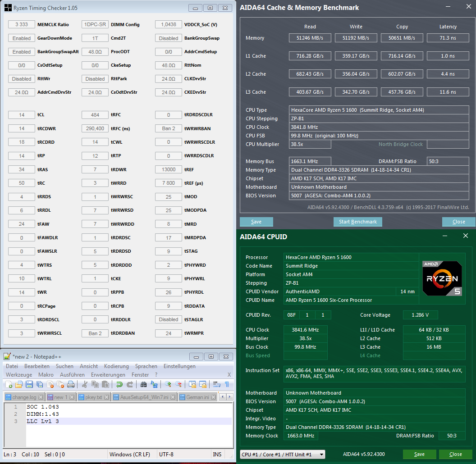Click the Close All documents icon in Notepad++
This screenshot has height=464, width=476.
click(x=60, y=385)
